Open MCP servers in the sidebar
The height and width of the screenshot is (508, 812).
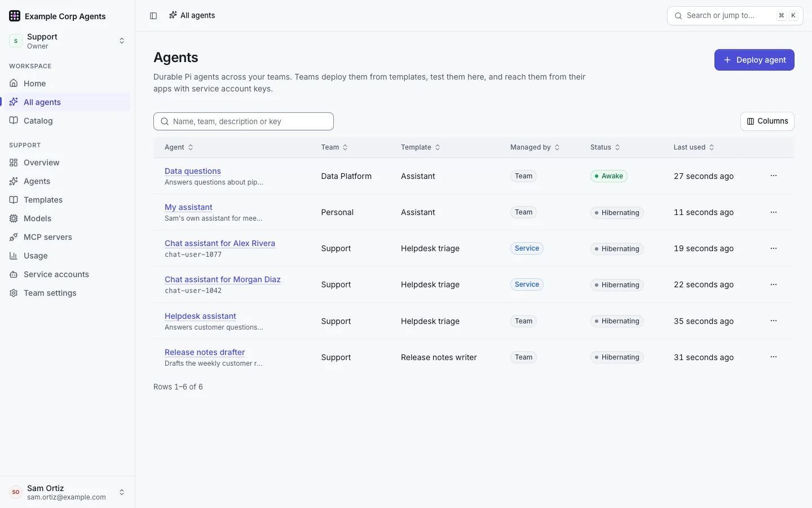point(68,237)
